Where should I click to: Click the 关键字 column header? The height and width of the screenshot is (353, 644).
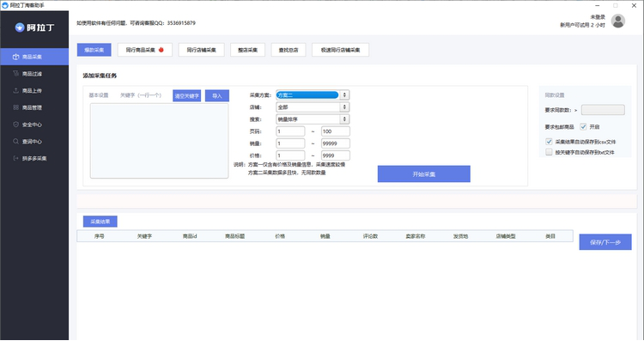click(x=144, y=236)
